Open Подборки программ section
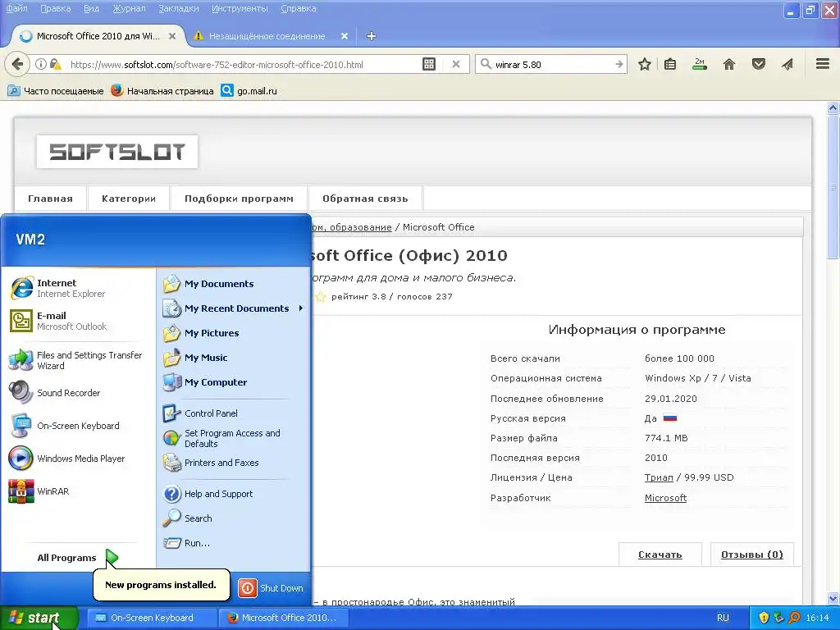Screen dimensions: 840x630 point(239,199)
